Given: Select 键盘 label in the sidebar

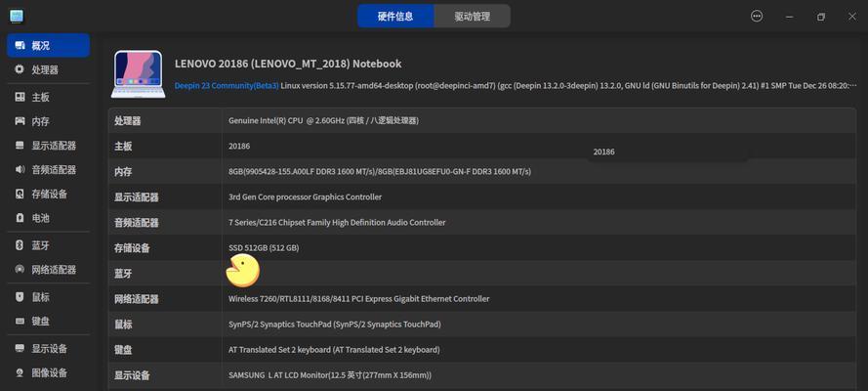Looking at the screenshot, I should 40,322.
